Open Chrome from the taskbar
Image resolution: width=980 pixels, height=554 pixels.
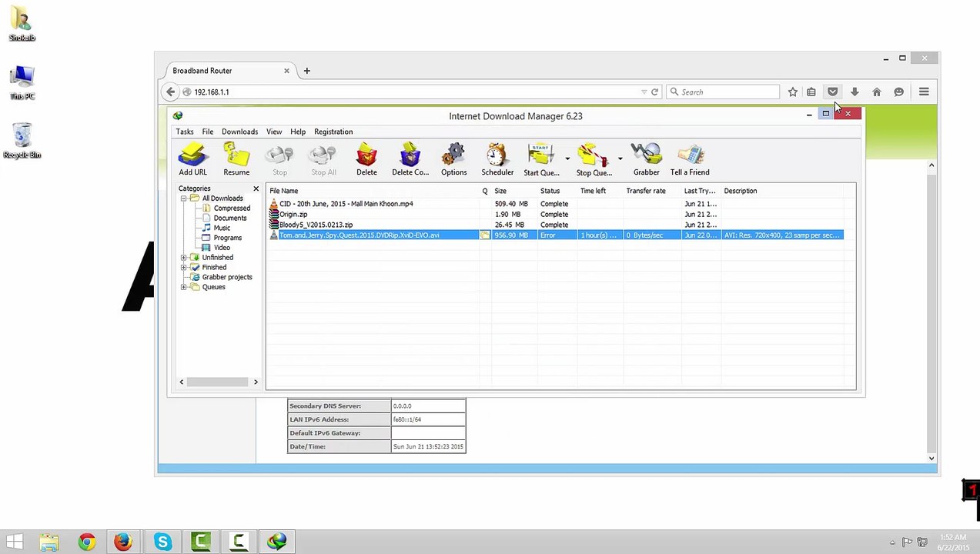click(x=86, y=542)
